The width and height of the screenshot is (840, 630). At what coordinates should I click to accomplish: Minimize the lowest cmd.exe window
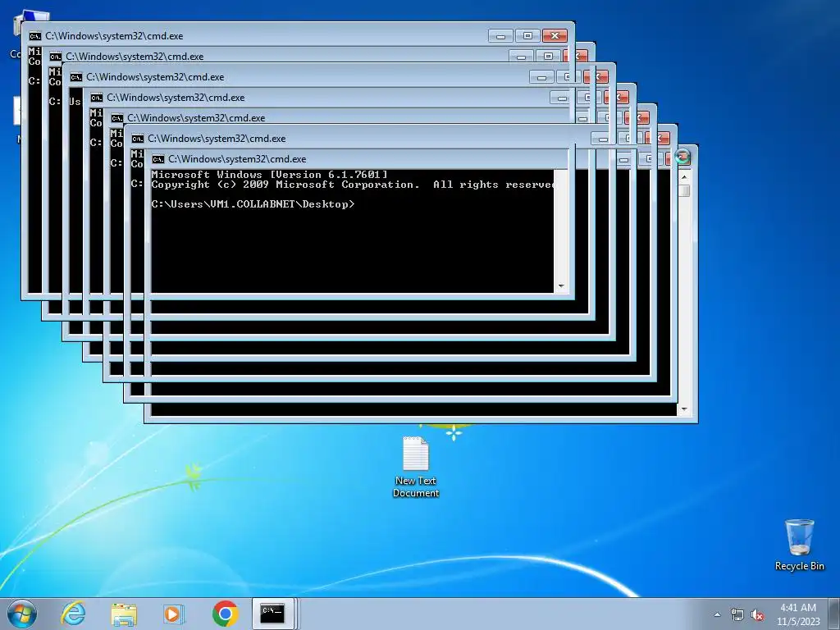pos(623,159)
